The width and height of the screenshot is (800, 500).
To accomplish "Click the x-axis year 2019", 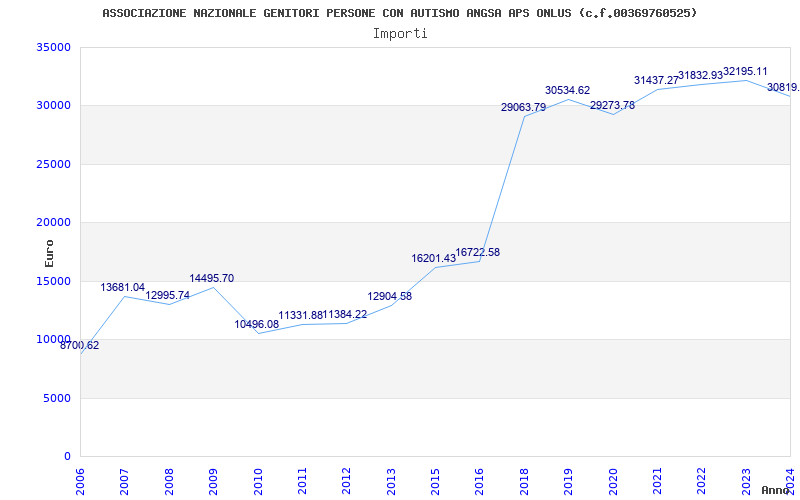I will coord(569,481).
